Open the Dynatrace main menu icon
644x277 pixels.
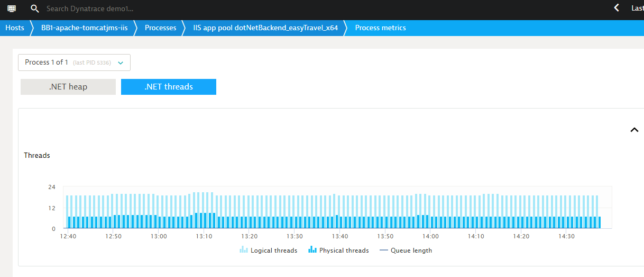click(x=12, y=8)
